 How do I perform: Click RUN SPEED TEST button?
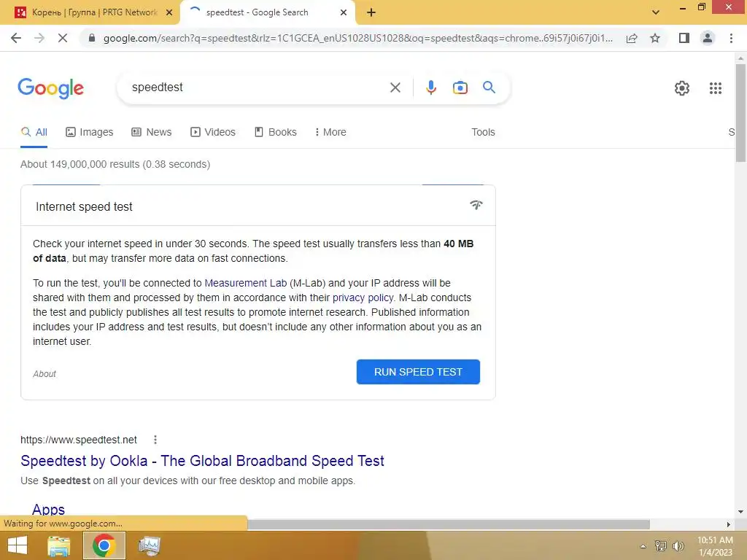pyautogui.click(x=418, y=372)
